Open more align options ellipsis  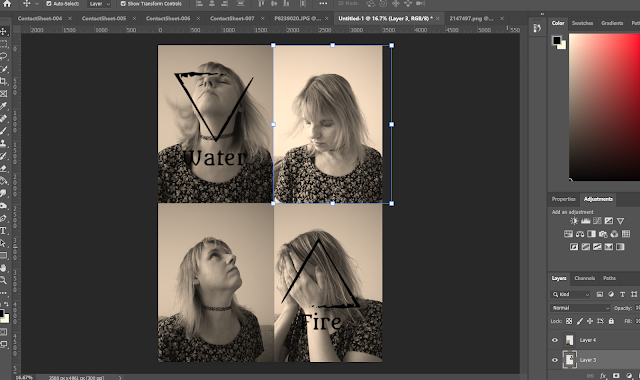tap(323, 4)
